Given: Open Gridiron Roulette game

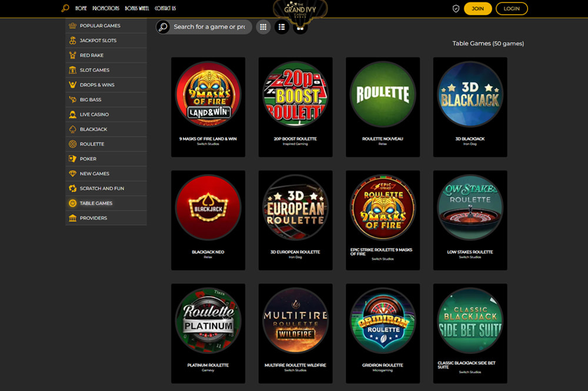Looking at the screenshot, I should coord(383,333).
